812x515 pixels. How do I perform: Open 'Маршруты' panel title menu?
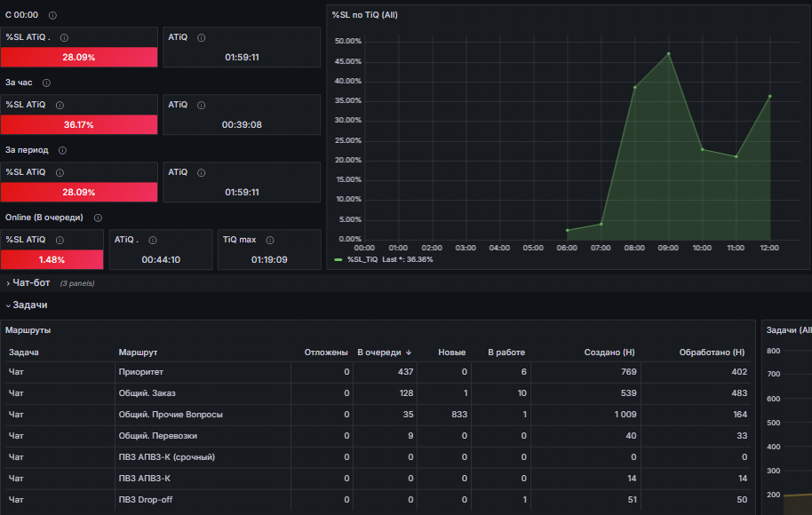point(28,330)
